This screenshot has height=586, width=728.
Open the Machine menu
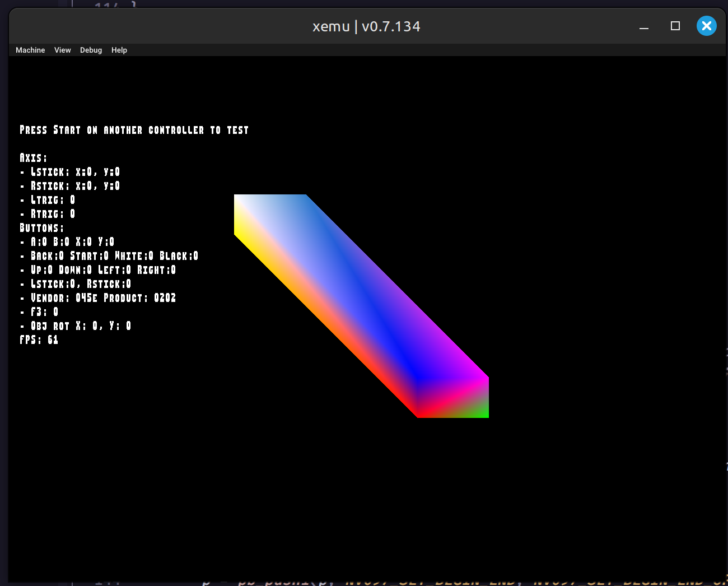pyautogui.click(x=30, y=50)
